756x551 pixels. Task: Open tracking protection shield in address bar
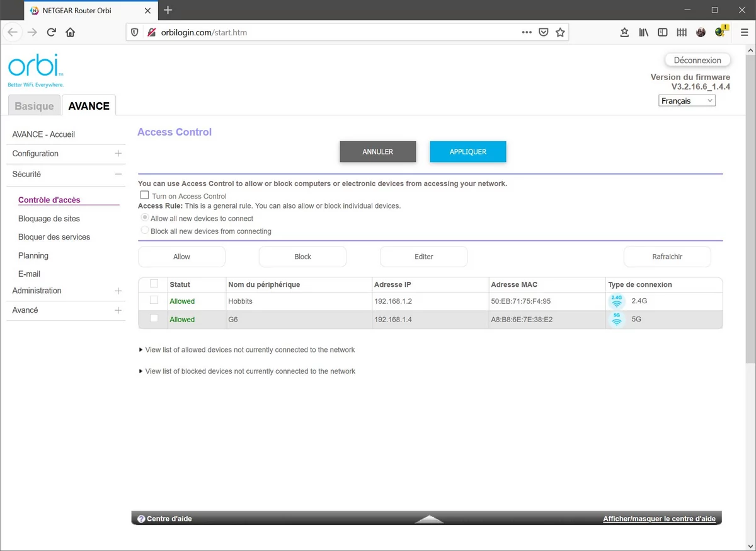[134, 32]
